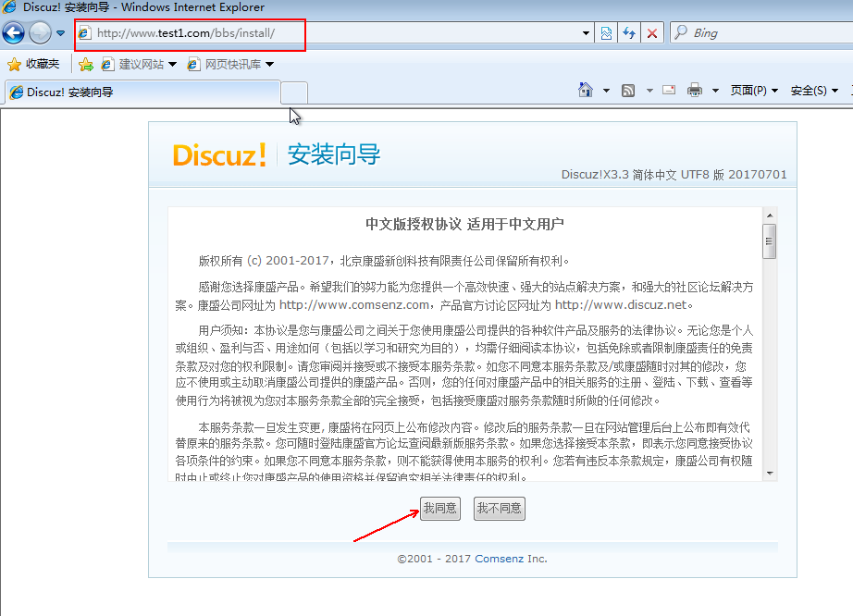
Task: Open the 页面(P) menu
Action: [x=754, y=91]
